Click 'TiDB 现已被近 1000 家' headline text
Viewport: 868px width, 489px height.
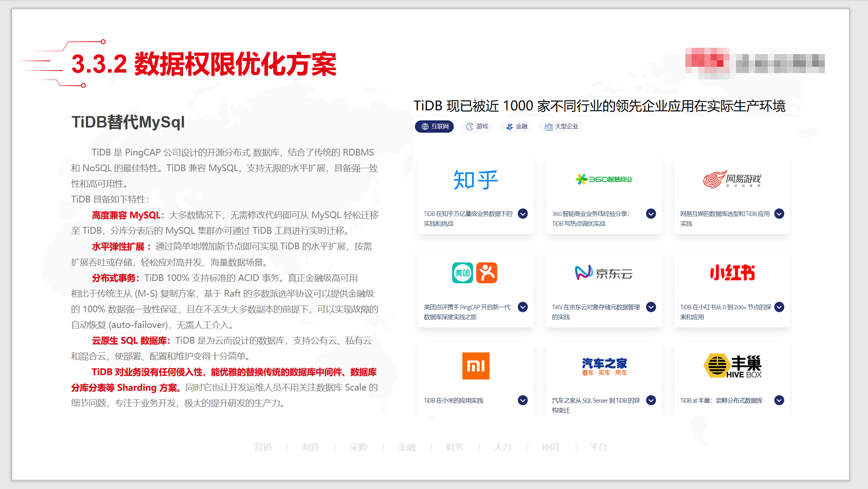[x=599, y=106]
